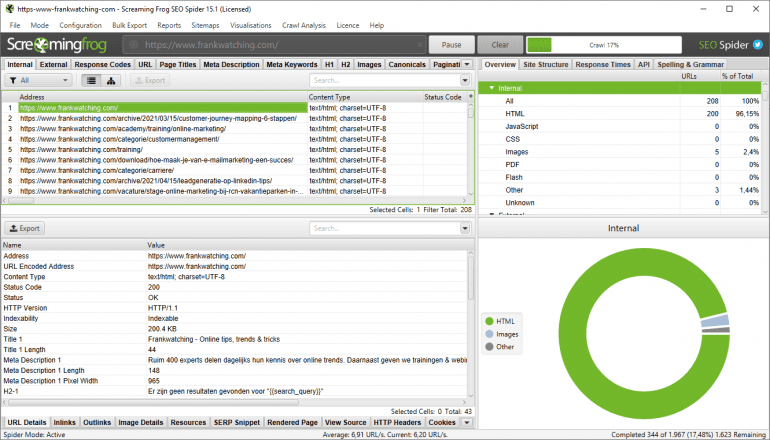Viewport: 770px width, 440px height.
Task: Open the File menu
Action: pyautogui.click(x=15, y=25)
